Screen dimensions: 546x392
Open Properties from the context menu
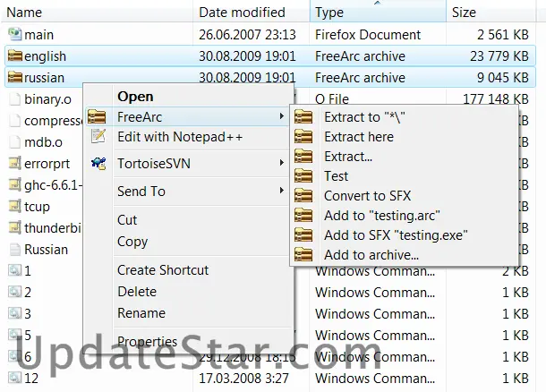click(188, 342)
